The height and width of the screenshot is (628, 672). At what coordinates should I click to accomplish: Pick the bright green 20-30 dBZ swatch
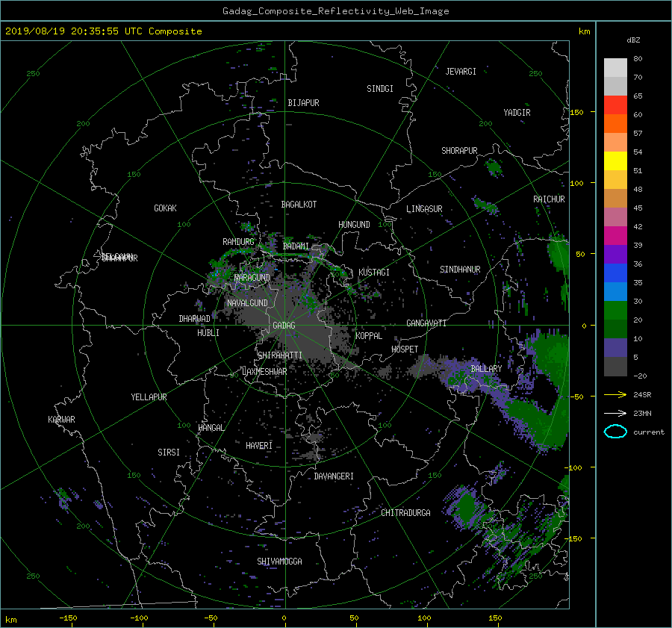(615, 310)
